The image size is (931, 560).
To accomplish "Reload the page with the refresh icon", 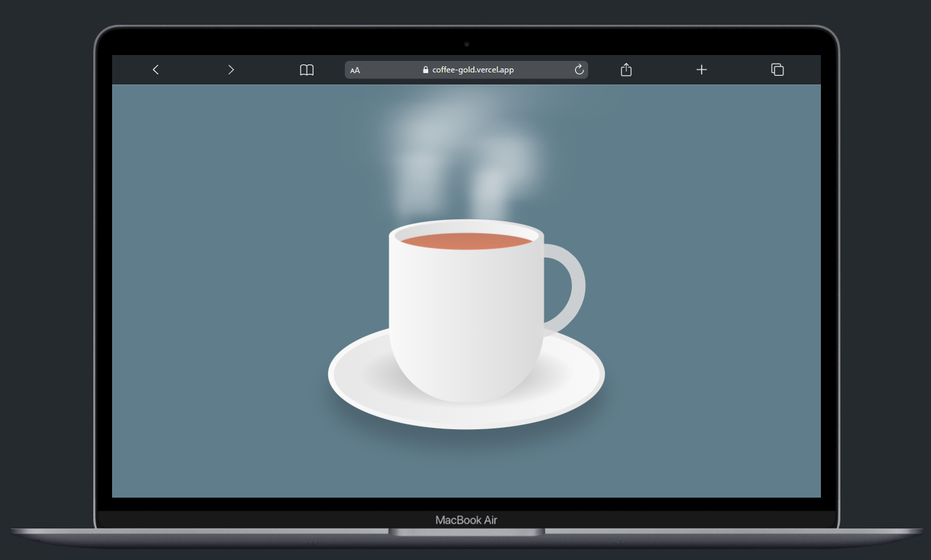I will [x=579, y=70].
